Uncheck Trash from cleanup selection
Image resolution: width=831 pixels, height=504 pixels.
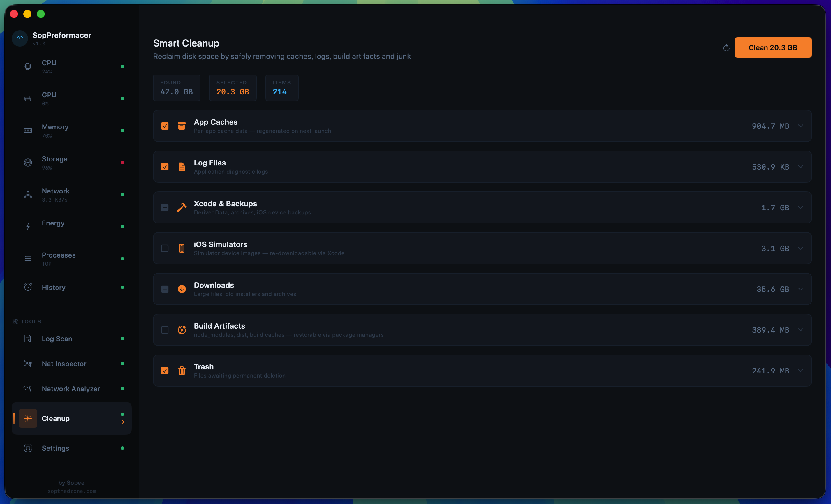click(x=165, y=371)
